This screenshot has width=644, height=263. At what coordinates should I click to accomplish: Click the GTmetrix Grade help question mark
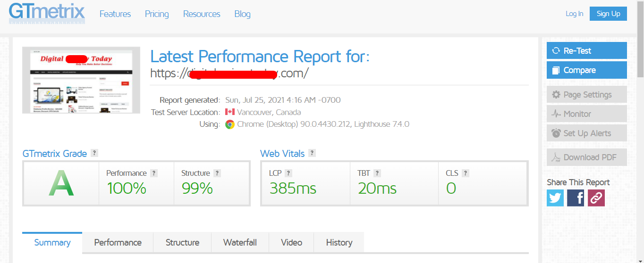(x=94, y=153)
